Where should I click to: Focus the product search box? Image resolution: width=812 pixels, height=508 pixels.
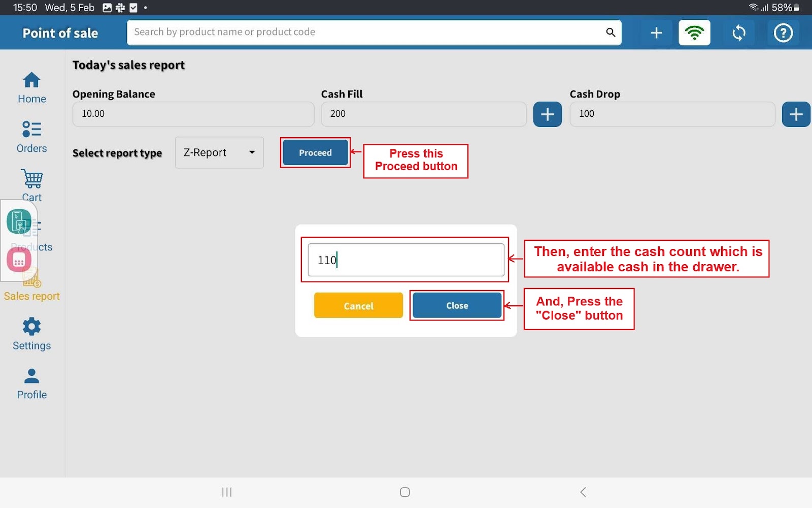click(x=365, y=33)
